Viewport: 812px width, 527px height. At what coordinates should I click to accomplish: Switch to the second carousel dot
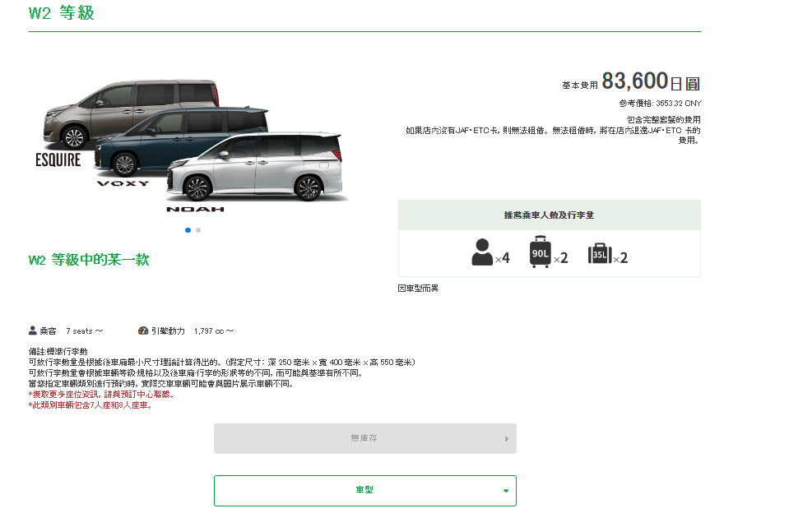[198, 230]
